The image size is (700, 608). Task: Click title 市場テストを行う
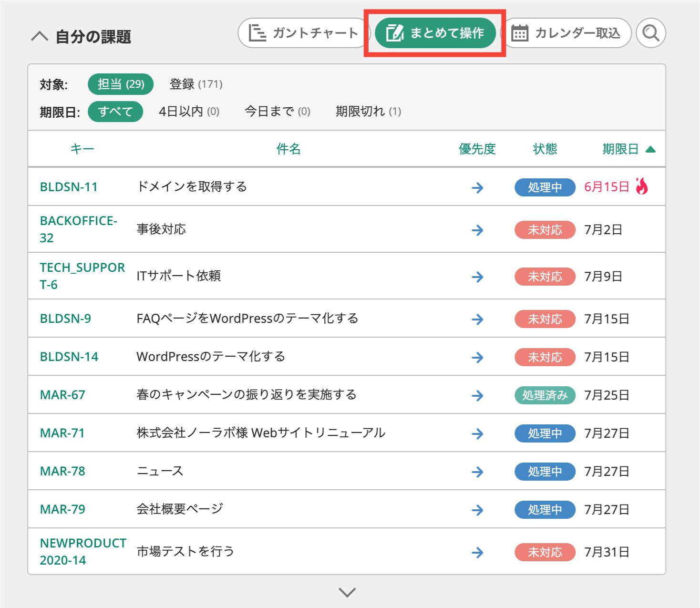185,551
